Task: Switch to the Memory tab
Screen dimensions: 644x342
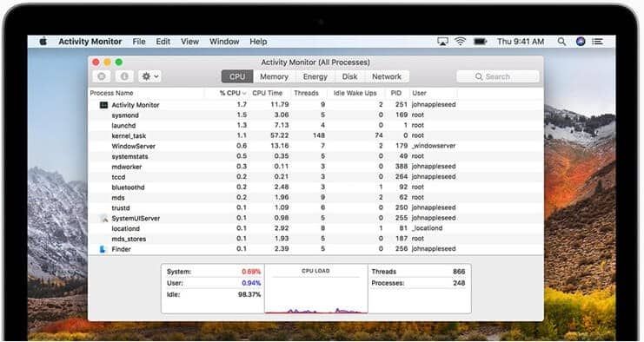Action: click(274, 76)
